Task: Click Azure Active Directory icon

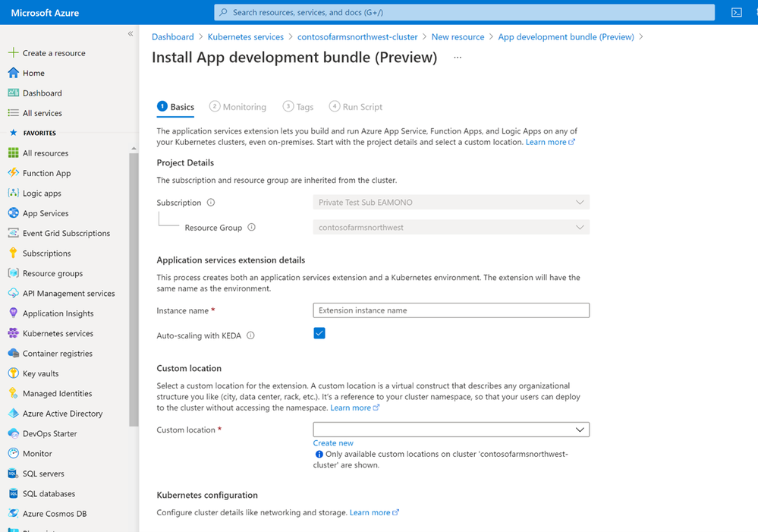Action: coord(14,414)
